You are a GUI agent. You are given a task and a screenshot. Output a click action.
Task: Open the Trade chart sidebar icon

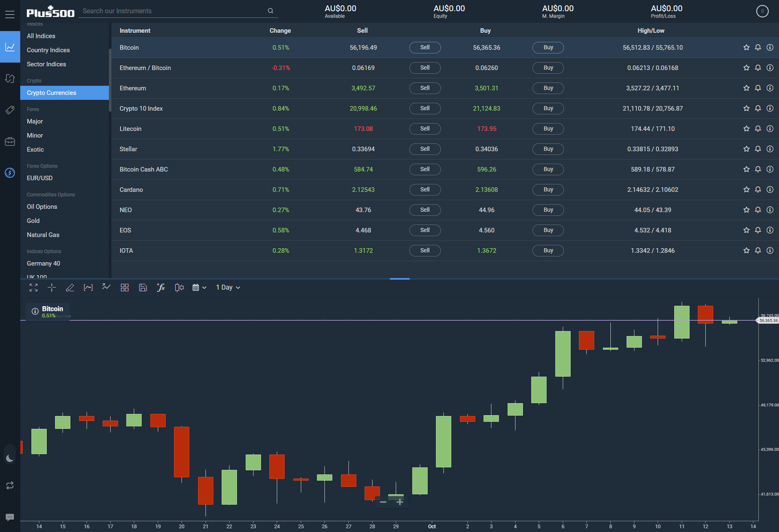point(10,47)
